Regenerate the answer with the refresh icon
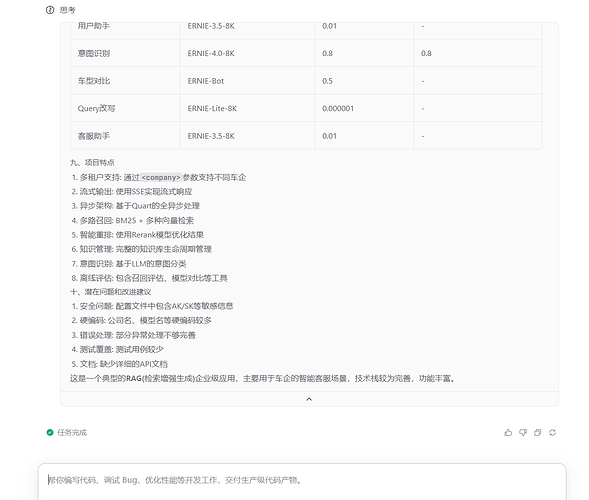This screenshot has width=589, height=500. click(x=552, y=432)
